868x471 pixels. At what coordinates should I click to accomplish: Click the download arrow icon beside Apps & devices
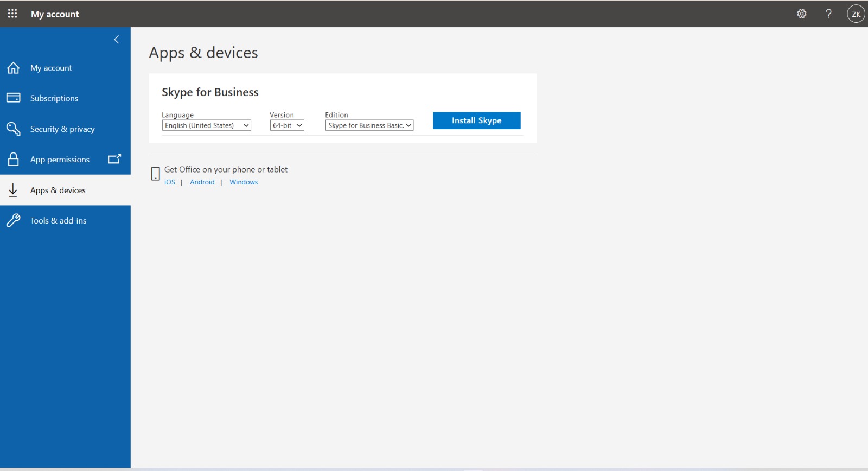pos(13,190)
